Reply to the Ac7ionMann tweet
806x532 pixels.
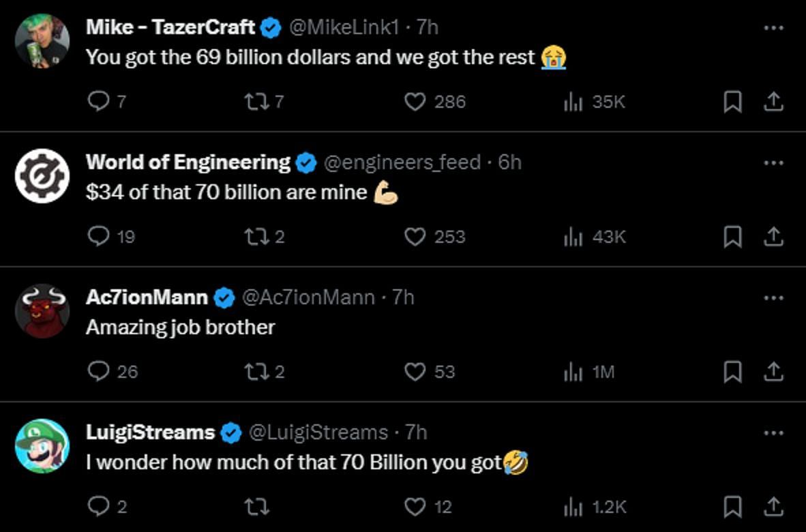click(x=100, y=372)
